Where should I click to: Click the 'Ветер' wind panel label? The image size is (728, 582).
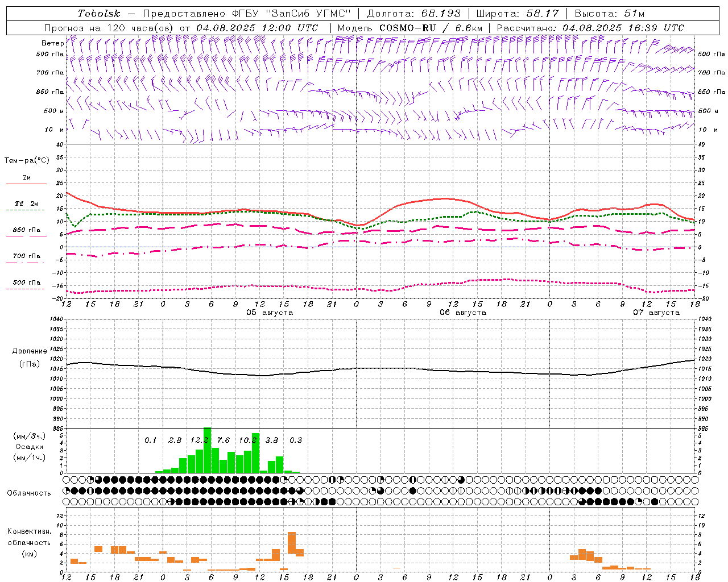(52, 43)
